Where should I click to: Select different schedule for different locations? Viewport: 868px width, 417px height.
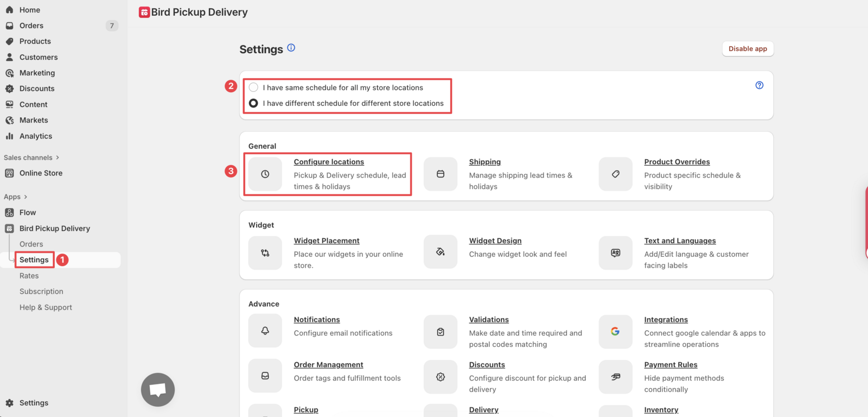[x=253, y=103]
